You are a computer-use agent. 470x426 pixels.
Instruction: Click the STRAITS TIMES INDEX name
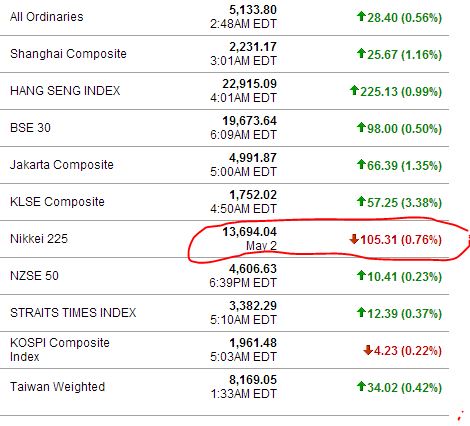click(x=73, y=313)
